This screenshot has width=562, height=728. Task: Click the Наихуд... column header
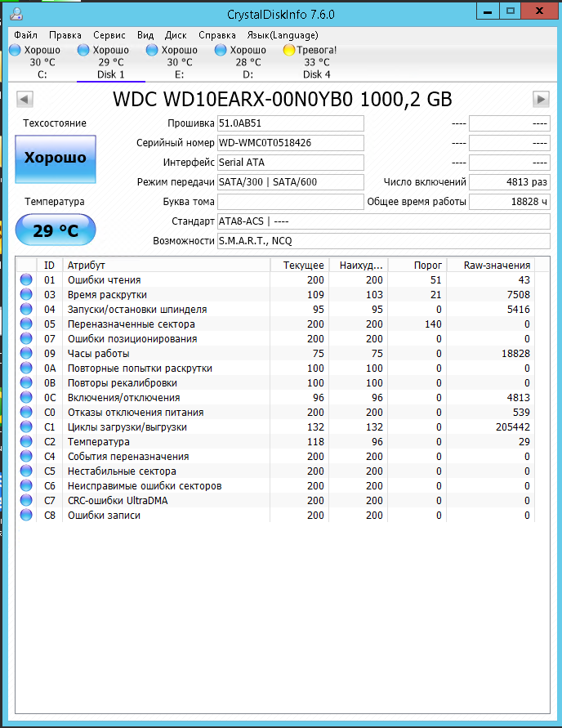pos(359,265)
